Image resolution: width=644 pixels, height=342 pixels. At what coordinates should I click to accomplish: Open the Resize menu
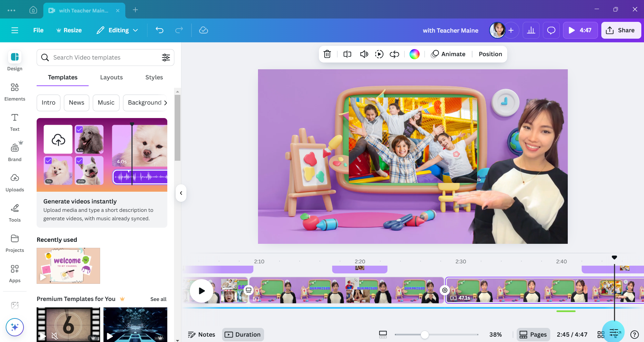(69, 30)
